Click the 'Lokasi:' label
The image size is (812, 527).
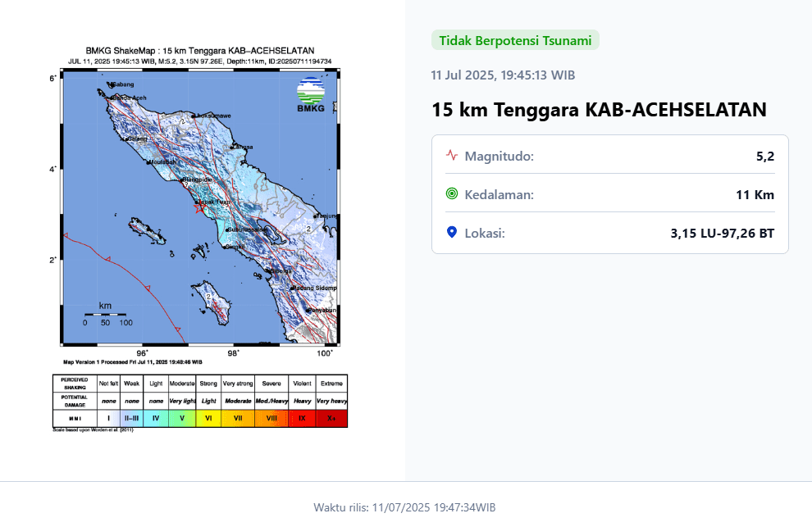tap(485, 234)
